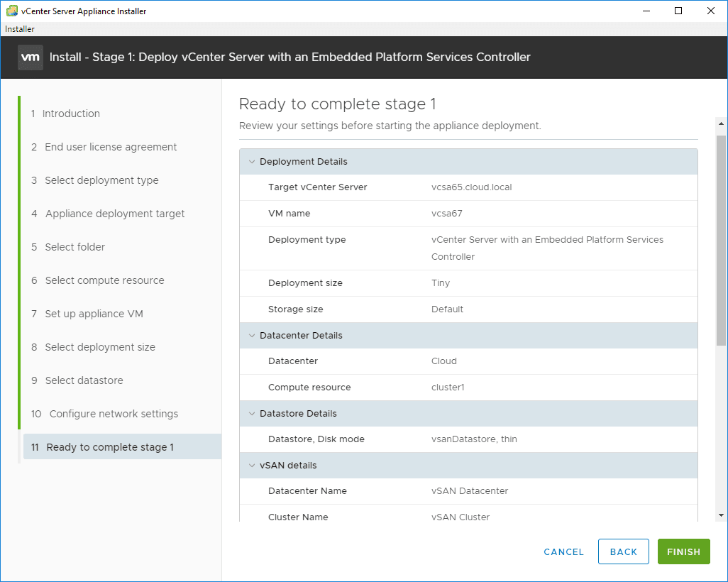Click the scroll up arrow of summary list

[721, 124]
